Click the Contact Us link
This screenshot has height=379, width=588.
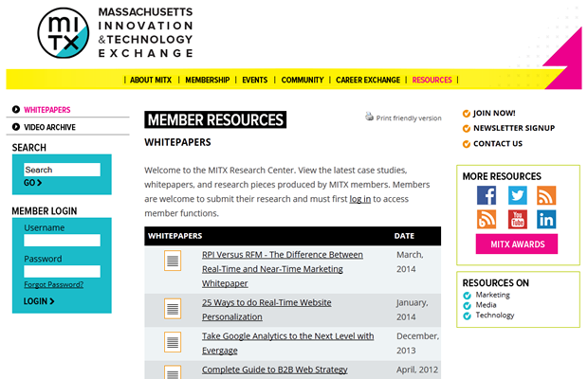coord(498,144)
